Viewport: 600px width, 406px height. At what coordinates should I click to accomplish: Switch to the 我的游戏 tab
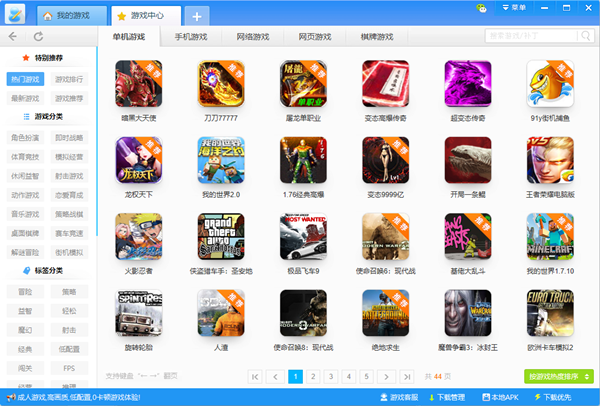point(72,16)
